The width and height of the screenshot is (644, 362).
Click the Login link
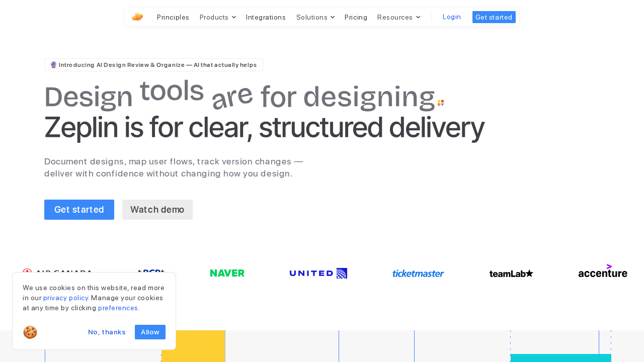pyautogui.click(x=451, y=17)
